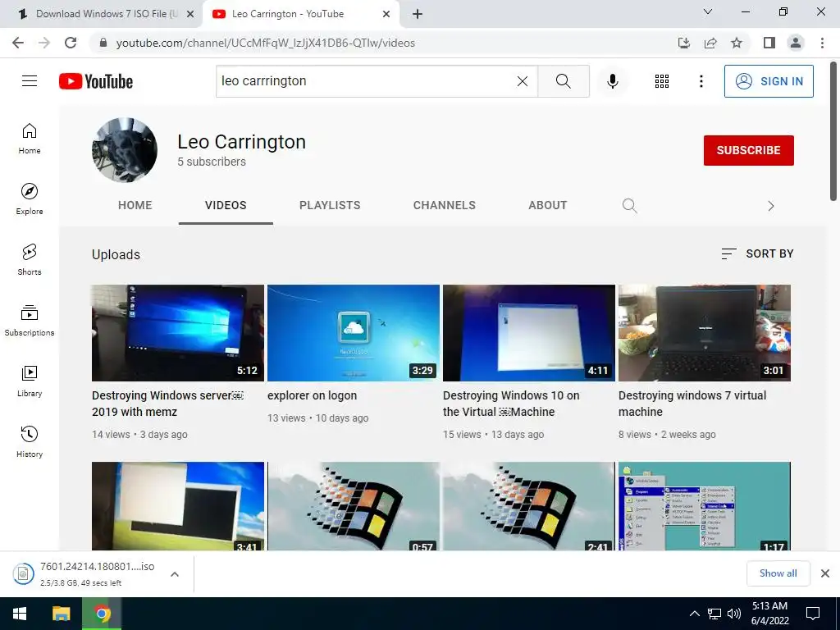The height and width of the screenshot is (630, 840).
Task: Open the volume control in tray
Action: [x=734, y=614]
